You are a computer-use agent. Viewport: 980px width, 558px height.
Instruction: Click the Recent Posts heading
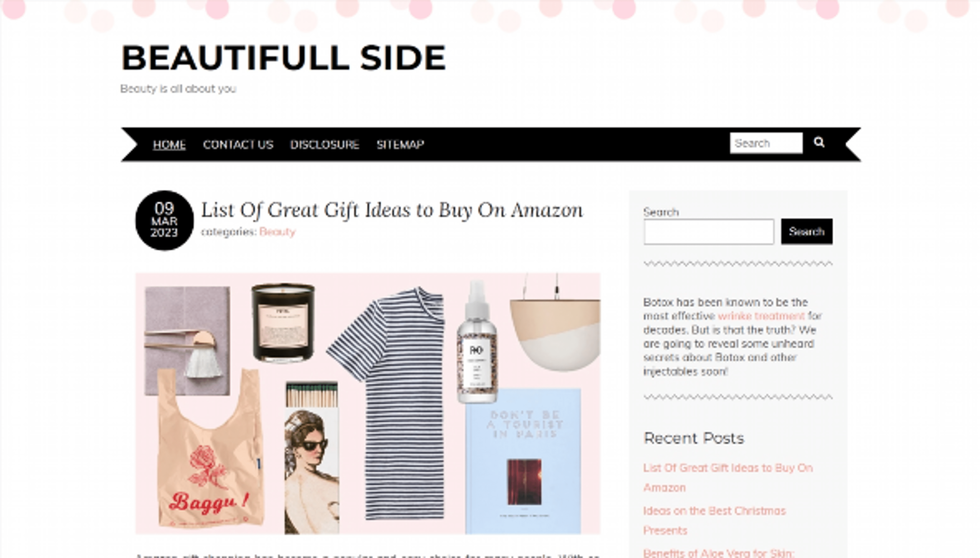(694, 438)
